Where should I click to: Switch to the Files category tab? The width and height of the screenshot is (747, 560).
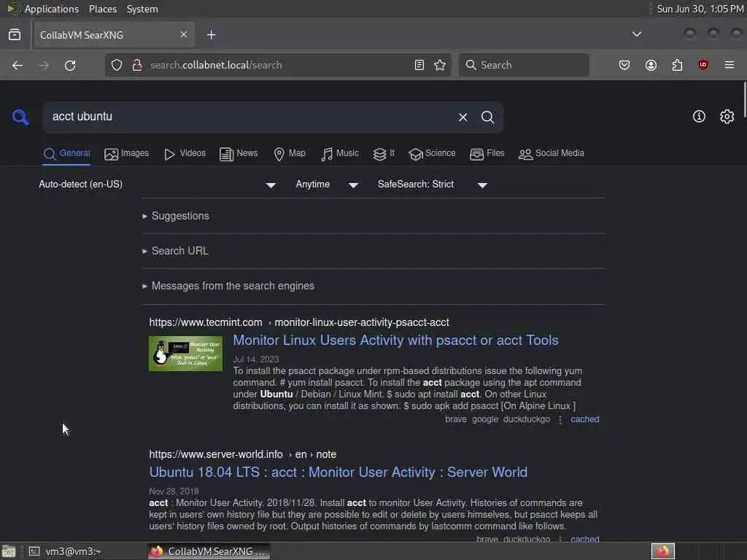click(487, 153)
